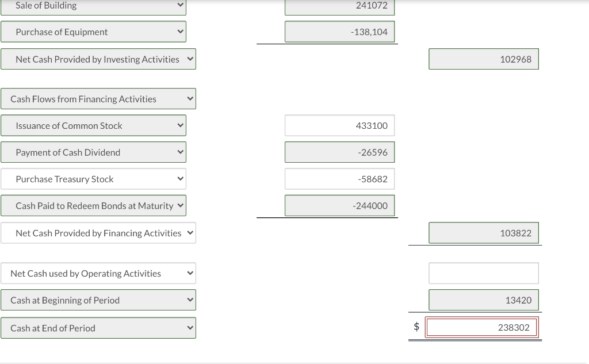Open the Purchase of Equipment dropdown
This screenshot has height=364, width=589.
tap(94, 32)
